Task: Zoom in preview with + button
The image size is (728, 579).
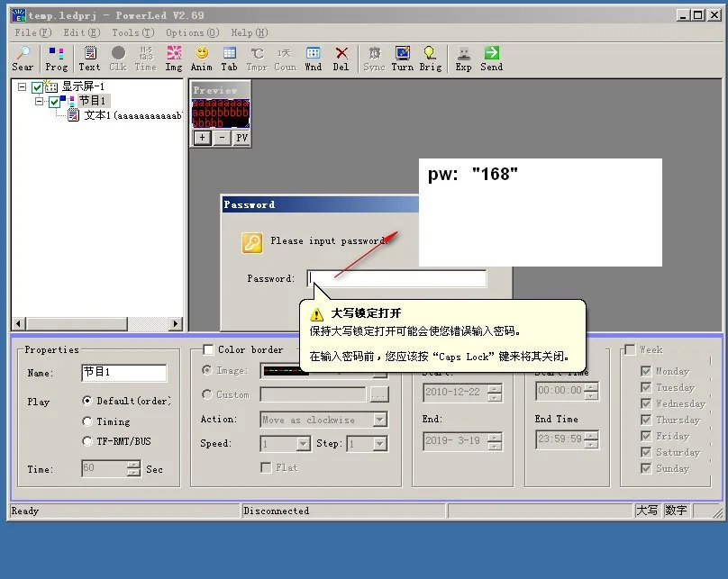Action: tap(202, 138)
